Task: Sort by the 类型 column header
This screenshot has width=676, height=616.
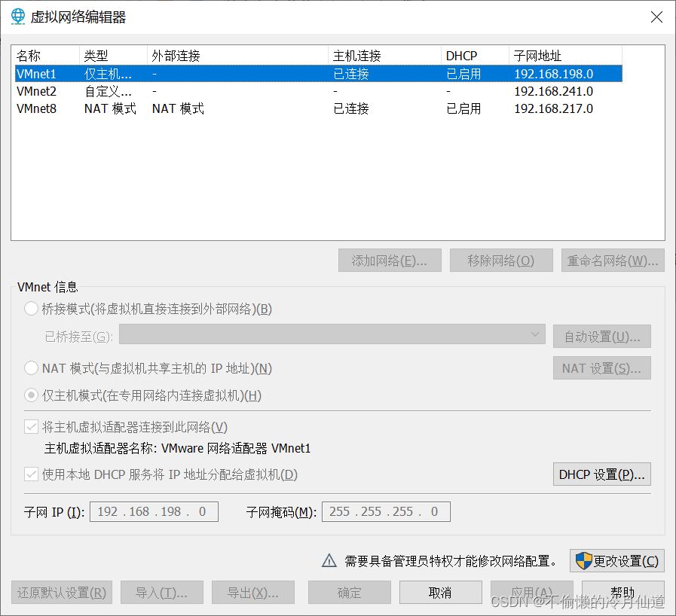Action: pos(113,56)
